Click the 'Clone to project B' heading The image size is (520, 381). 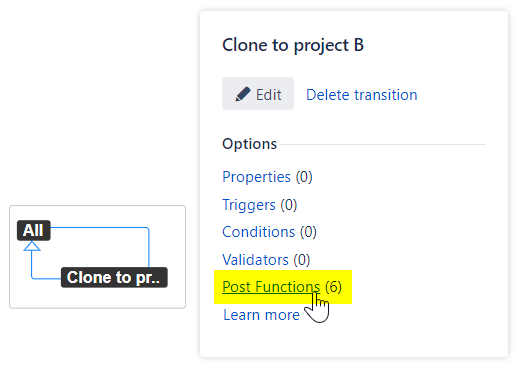point(293,45)
